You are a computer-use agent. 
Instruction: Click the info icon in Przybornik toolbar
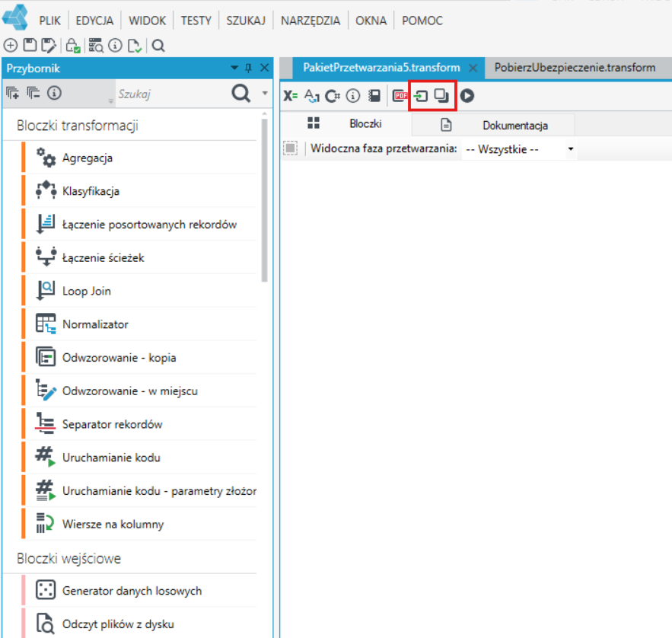coord(55,93)
